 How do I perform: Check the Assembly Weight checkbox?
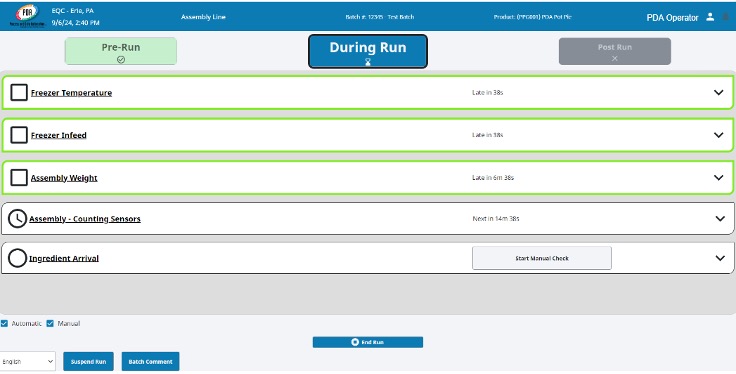19,177
